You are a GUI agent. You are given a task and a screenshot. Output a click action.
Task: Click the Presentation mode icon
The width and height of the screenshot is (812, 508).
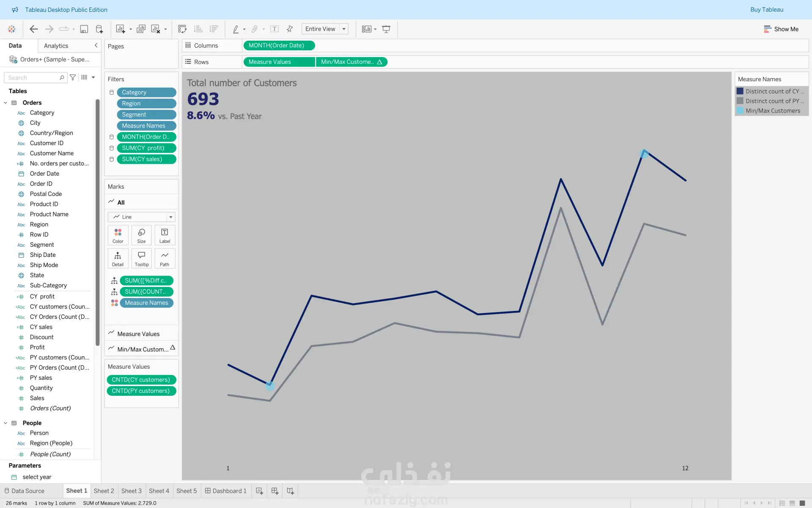[x=386, y=29]
